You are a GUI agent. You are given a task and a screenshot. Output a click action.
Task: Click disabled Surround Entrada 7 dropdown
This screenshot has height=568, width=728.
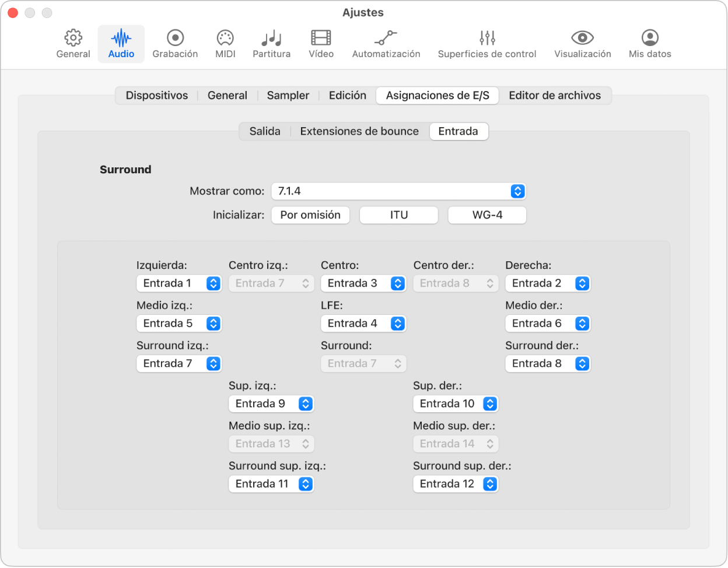coord(363,364)
